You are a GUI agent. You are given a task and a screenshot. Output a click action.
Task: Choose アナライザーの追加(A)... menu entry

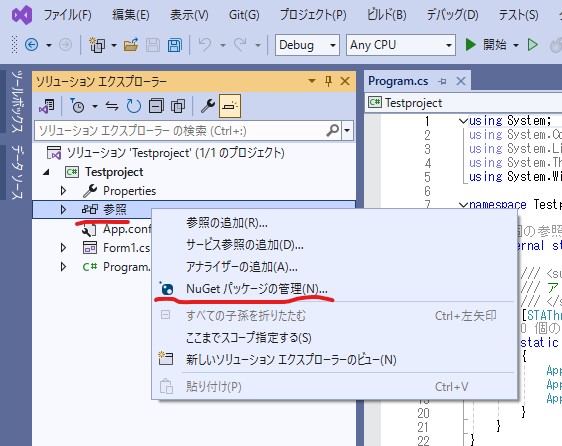[x=335, y=267]
